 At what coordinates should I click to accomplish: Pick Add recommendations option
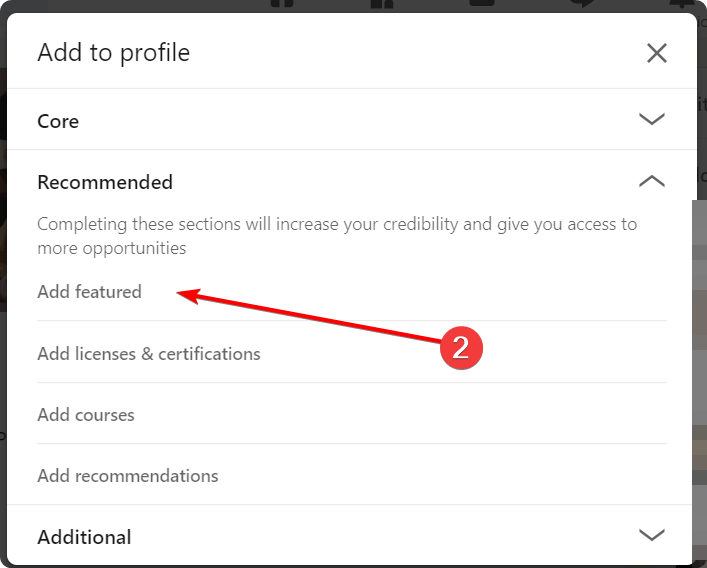[x=128, y=476]
